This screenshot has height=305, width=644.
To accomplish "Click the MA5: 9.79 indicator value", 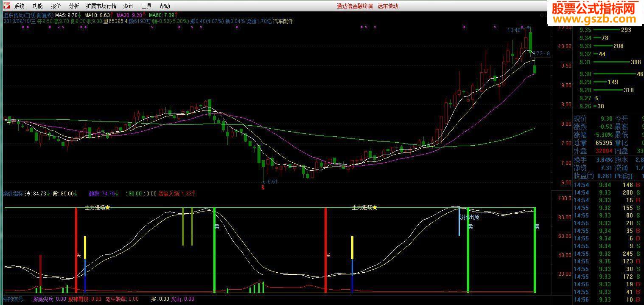I will pyautogui.click(x=67, y=15).
